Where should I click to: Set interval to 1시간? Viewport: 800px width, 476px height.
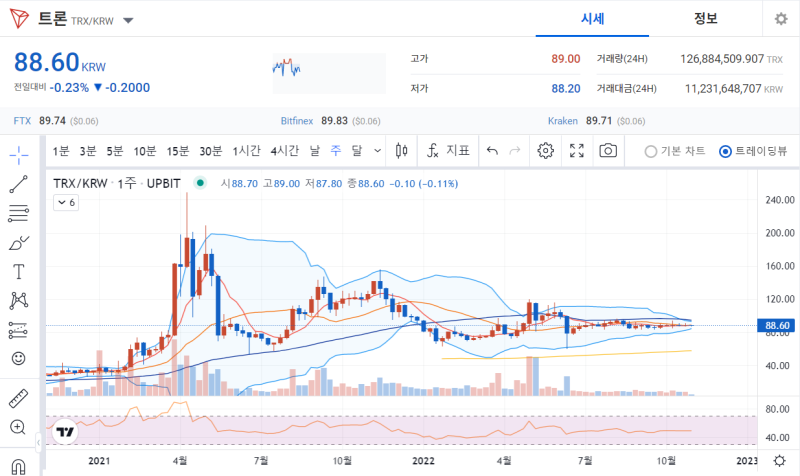[x=246, y=151]
